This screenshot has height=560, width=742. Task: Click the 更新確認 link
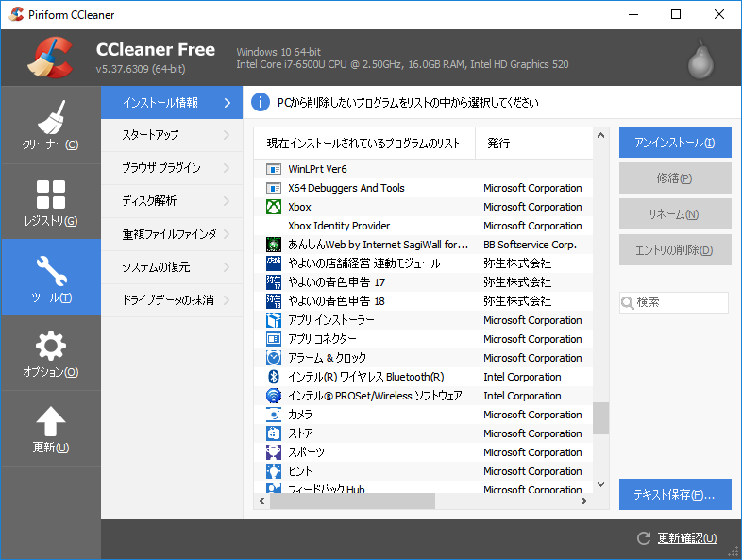pos(687,538)
